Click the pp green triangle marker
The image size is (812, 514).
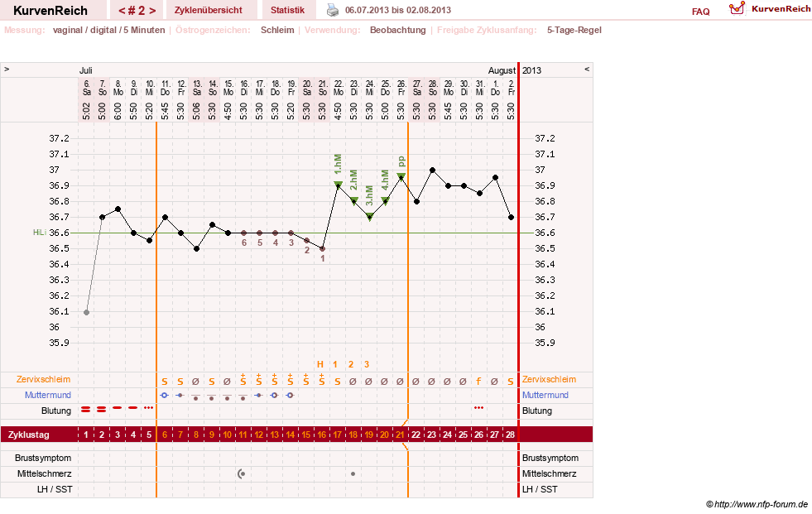[401, 176]
